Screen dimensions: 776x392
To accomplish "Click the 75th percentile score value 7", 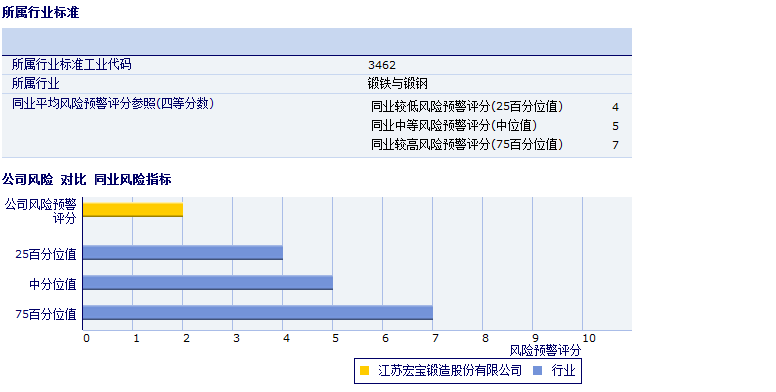I will [615, 145].
